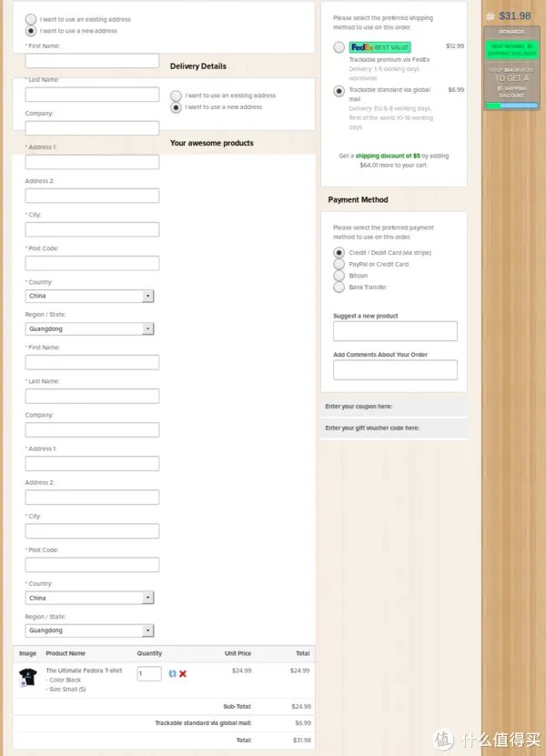Image resolution: width=546 pixels, height=756 pixels.
Task: Click the FedEx Best Value logo
Action: coord(380,47)
